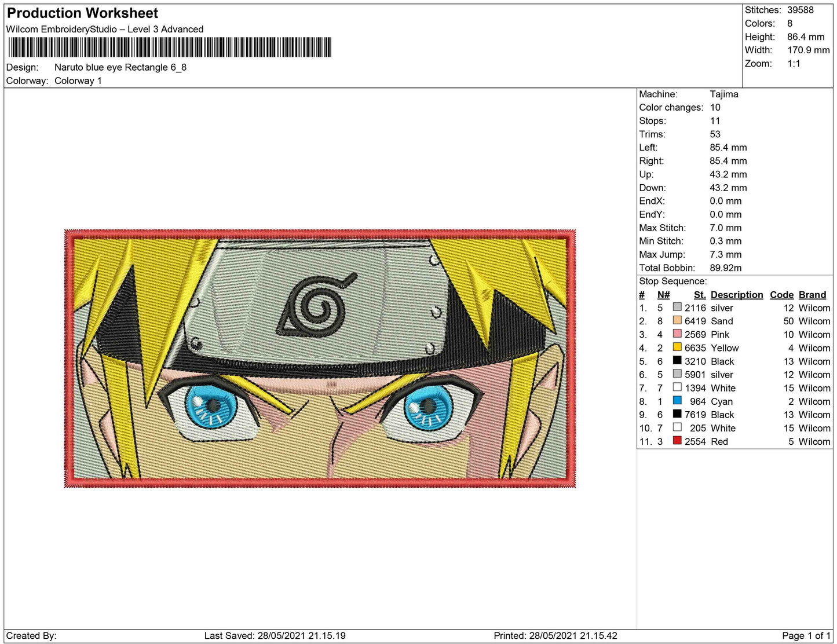This screenshot has width=837, height=644.
Task: Click the "N#" column header
Action: (664, 295)
